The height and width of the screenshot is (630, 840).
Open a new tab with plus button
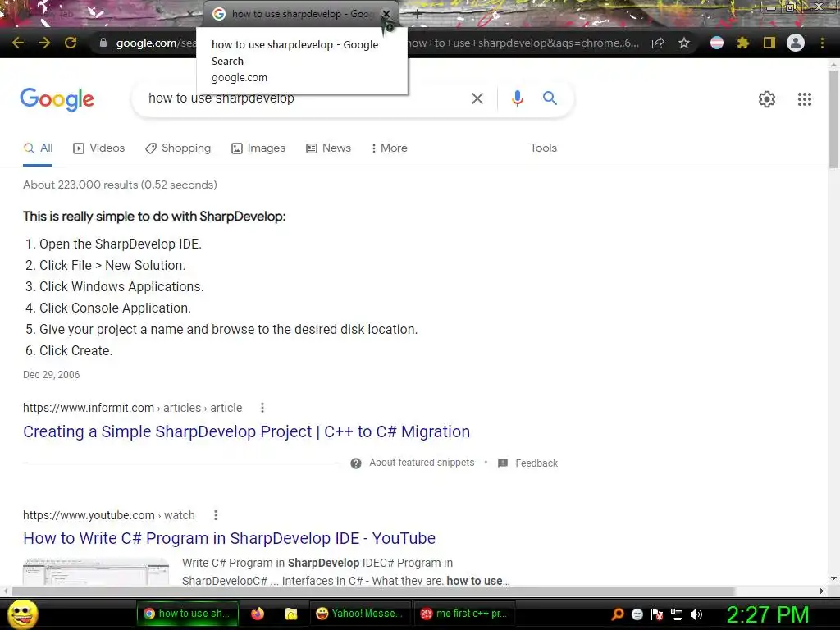coord(418,14)
